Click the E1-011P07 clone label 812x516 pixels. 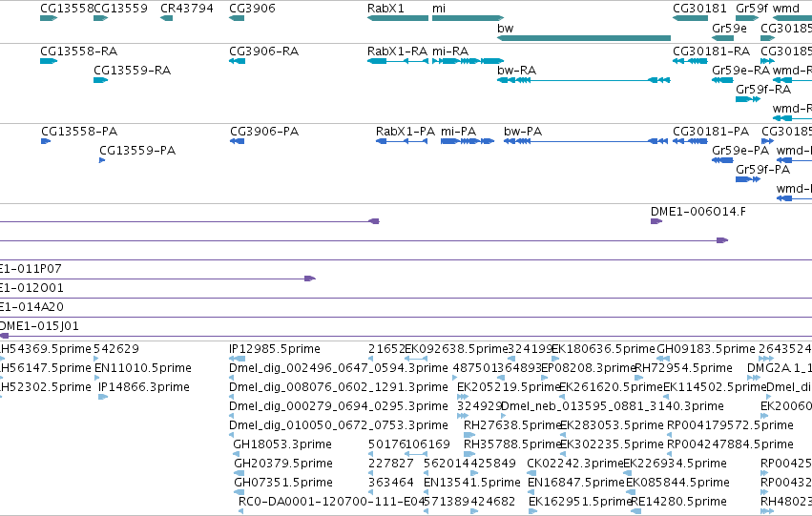31,269
